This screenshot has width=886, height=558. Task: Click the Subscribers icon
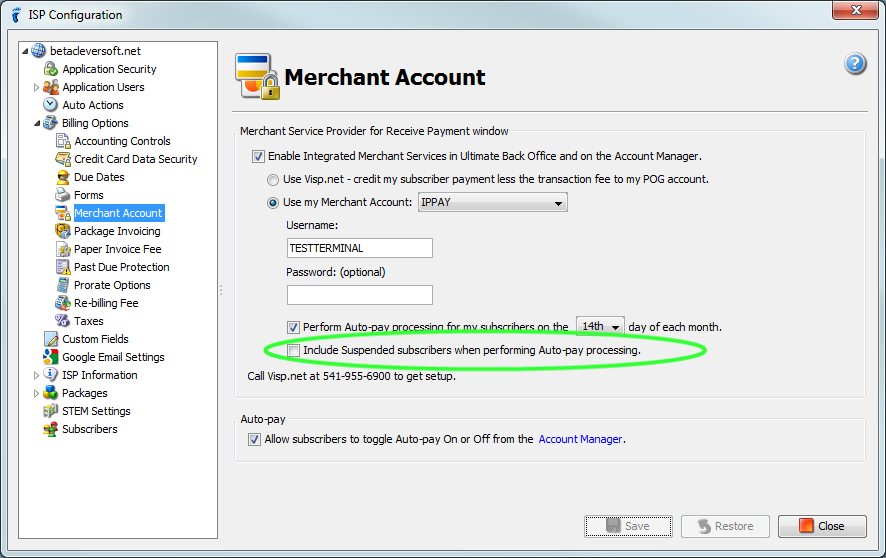[51, 429]
